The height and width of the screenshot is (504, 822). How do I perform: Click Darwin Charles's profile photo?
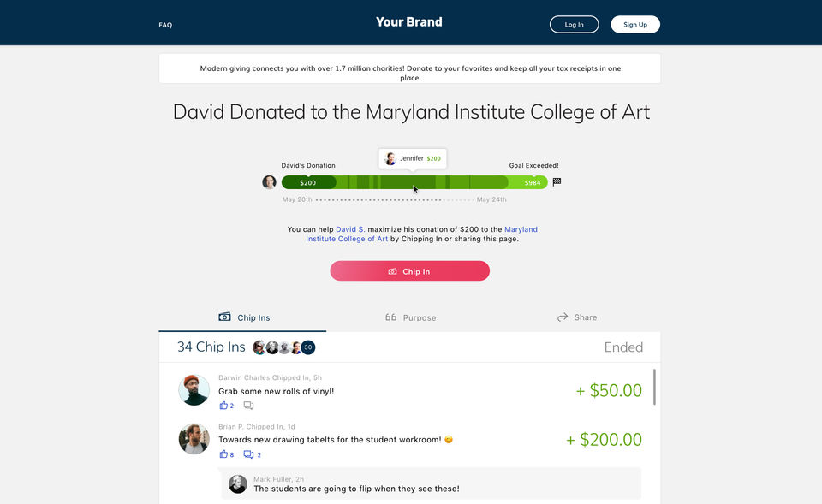194,390
